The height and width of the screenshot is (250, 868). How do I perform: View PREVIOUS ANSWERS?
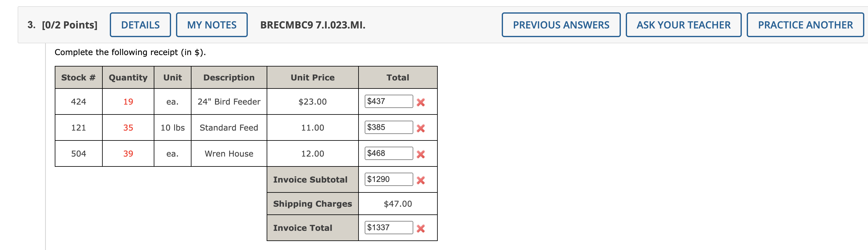coord(561,24)
